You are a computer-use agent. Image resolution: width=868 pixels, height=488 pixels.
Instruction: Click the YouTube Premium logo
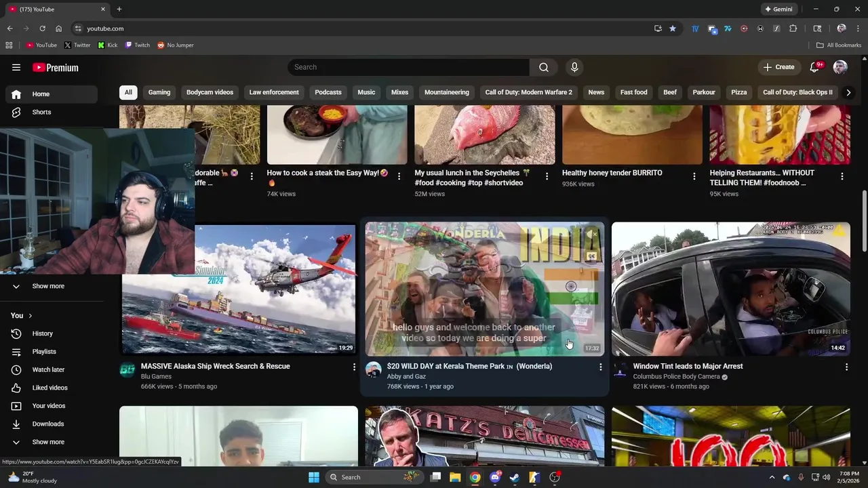tap(56, 67)
